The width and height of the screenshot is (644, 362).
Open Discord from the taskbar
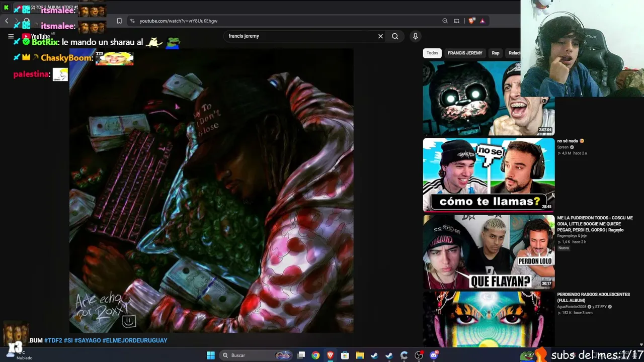coord(434,355)
